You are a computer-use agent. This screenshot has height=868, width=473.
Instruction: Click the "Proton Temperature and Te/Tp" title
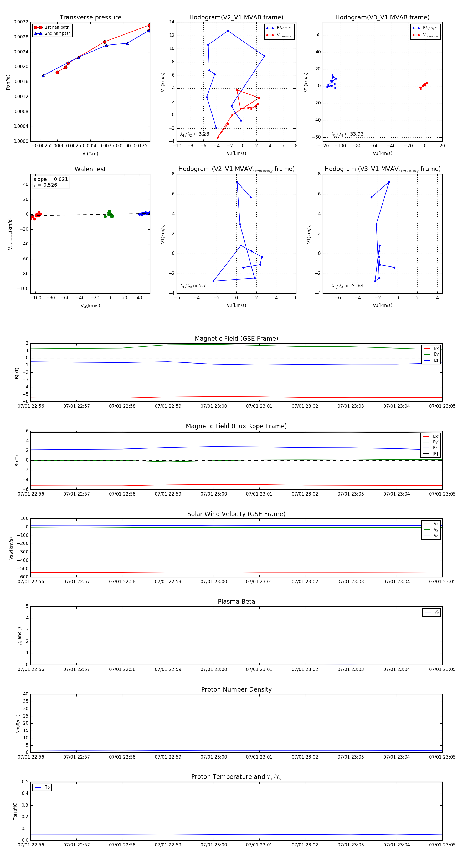pos(236,777)
